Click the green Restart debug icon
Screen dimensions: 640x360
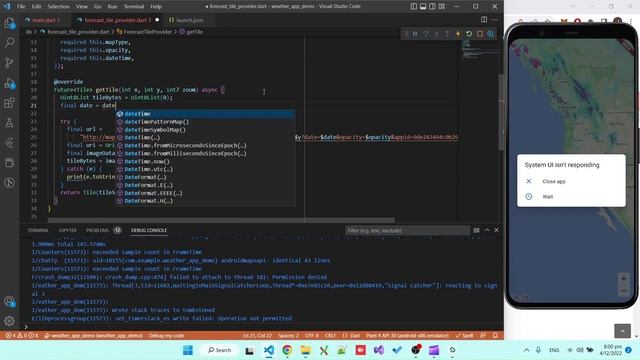tap(469, 34)
